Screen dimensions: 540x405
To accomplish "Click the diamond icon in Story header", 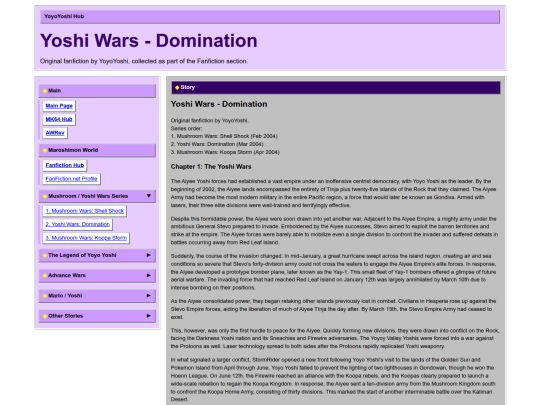I will [x=177, y=87].
